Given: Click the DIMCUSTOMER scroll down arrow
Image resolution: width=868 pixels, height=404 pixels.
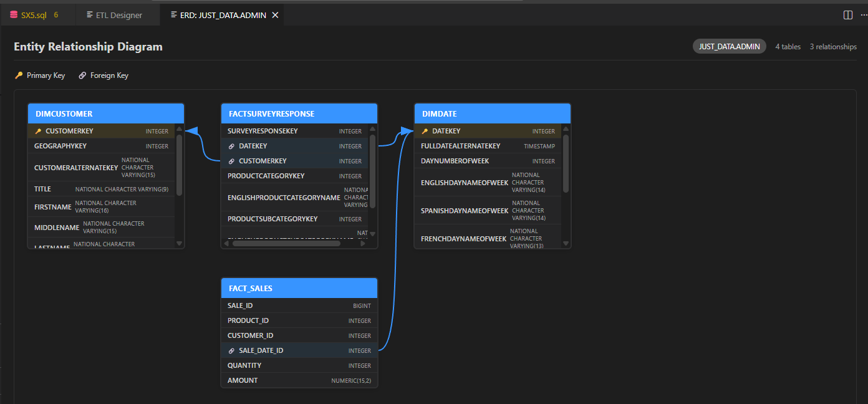Looking at the screenshot, I should point(180,244).
